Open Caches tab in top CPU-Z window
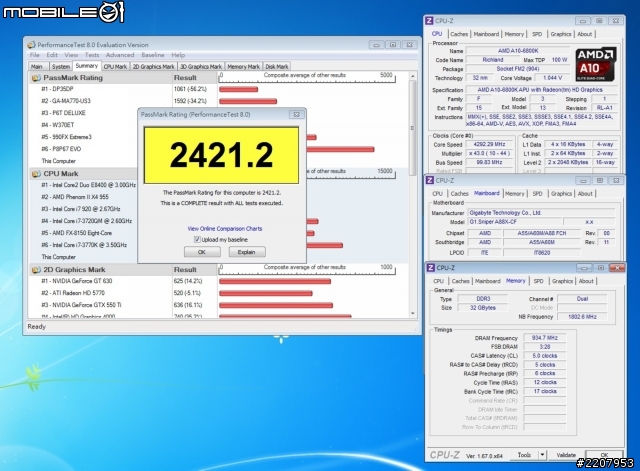 tap(459, 34)
